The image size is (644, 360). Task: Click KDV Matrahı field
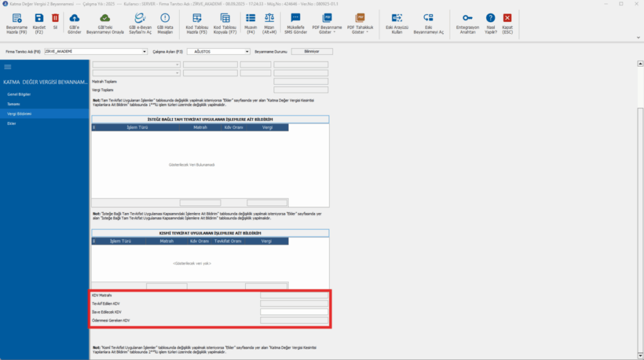click(x=294, y=295)
